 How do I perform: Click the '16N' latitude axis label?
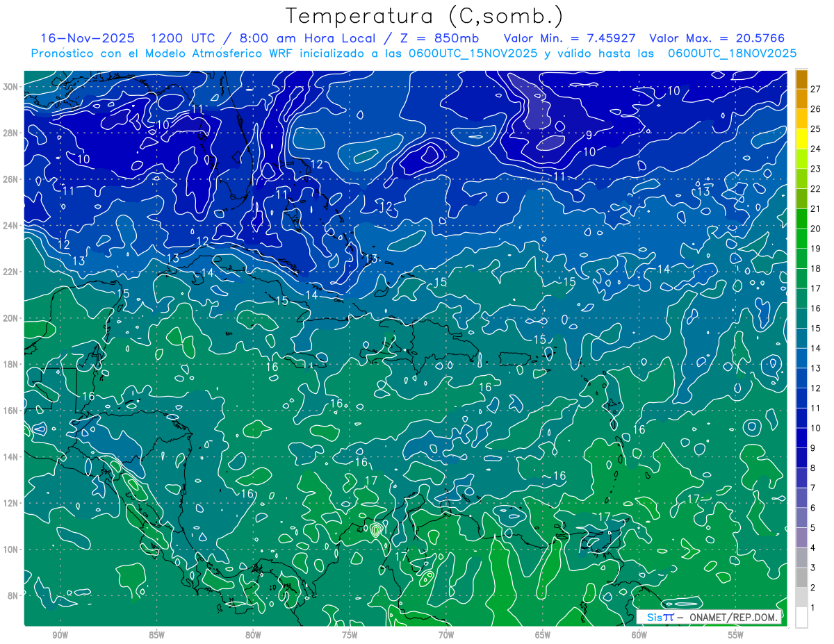[12, 411]
